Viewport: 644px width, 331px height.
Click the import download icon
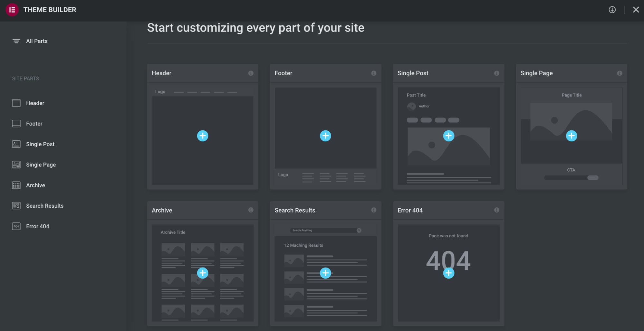(612, 10)
